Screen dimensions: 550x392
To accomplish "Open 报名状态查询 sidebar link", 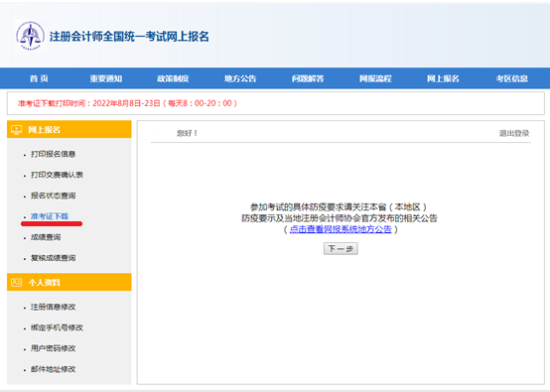I will point(53,196).
